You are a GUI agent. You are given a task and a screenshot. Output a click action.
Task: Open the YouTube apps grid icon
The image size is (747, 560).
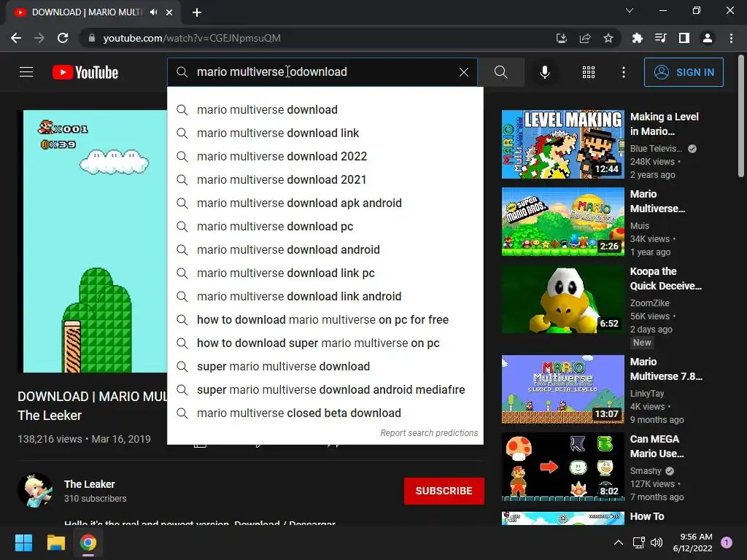click(x=589, y=72)
